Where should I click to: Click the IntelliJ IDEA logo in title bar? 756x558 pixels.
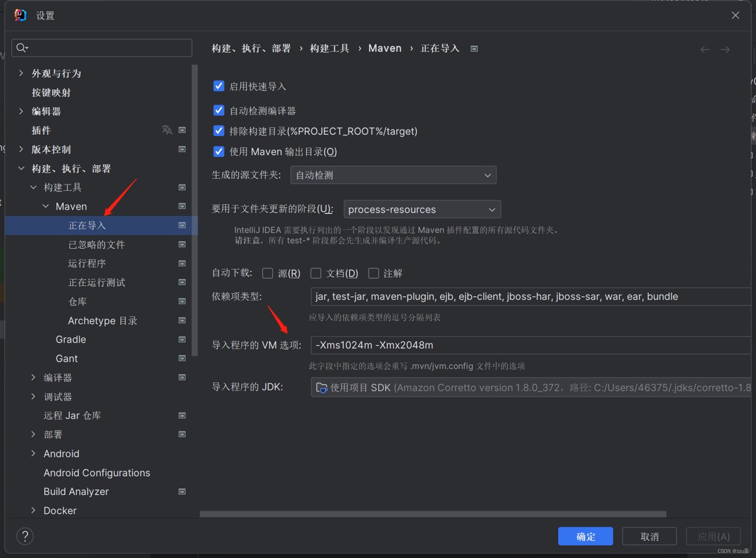click(x=20, y=15)
